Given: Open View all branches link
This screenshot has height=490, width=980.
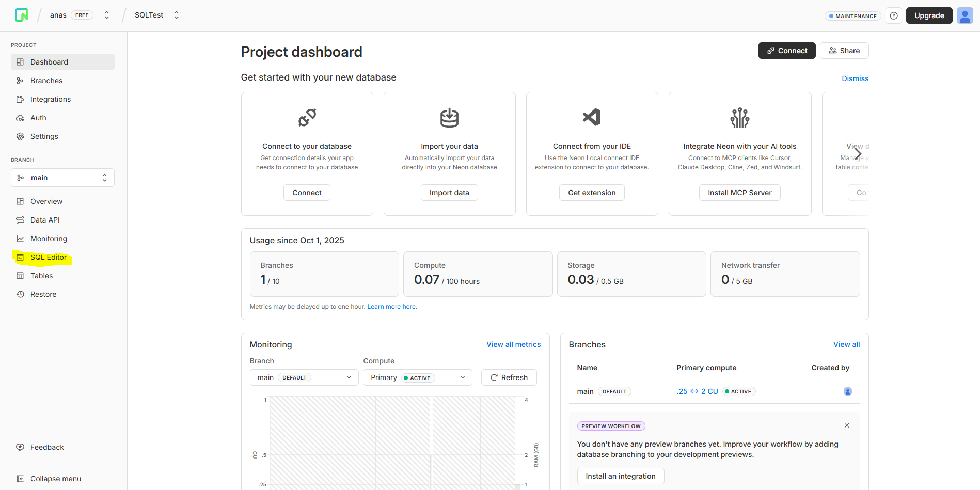Looking at the screenshot, I should (x=847, y=344).
